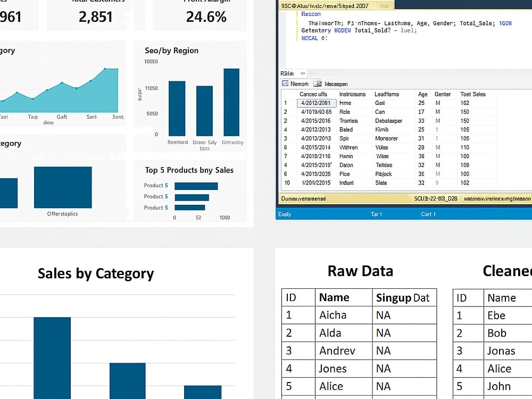Select the date cell 4/1019/93 65
The image size is (532, 399).
pyautogui.click(x=316, y=112)
